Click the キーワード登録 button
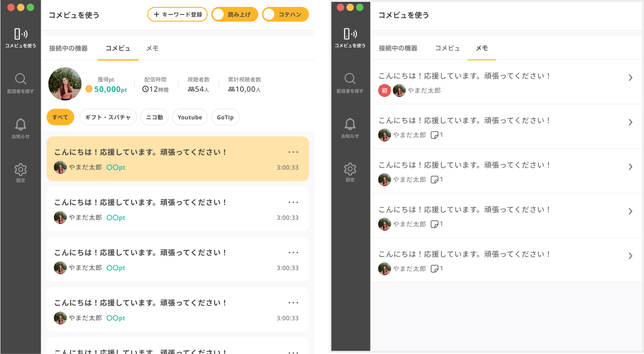Screen dimensions: 644x354 pyautogui.click(x=177, y=14)
